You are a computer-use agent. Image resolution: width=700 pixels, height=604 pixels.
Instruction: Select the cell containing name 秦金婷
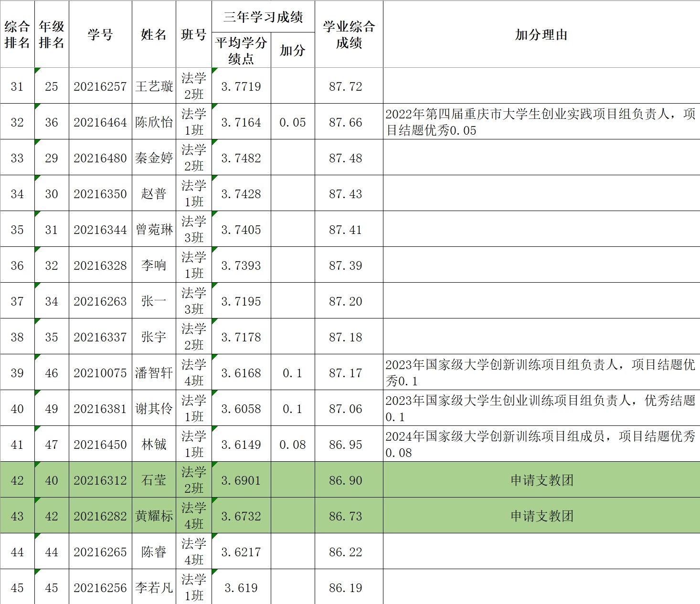coord(154,158)
